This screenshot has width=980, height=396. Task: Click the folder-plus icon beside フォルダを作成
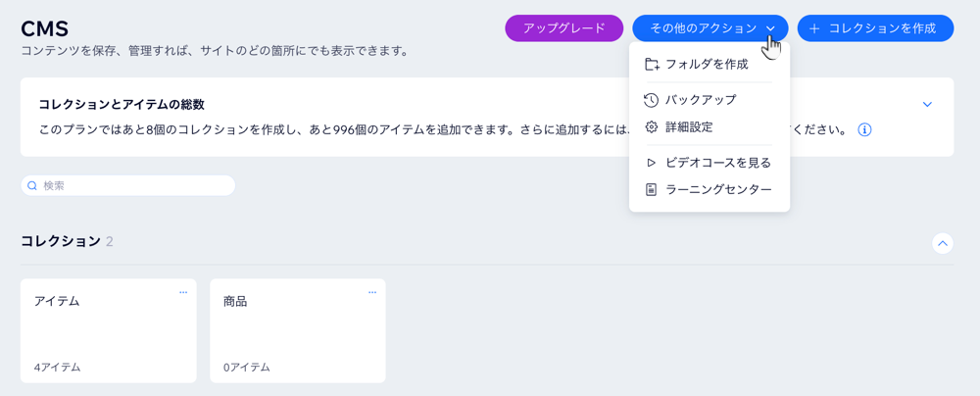(652, 64)
